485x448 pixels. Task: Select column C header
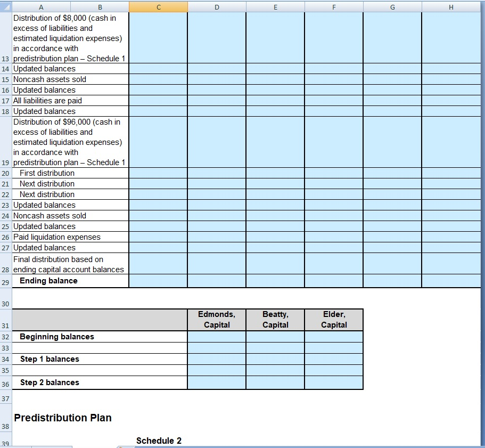(x=158, y=7)
